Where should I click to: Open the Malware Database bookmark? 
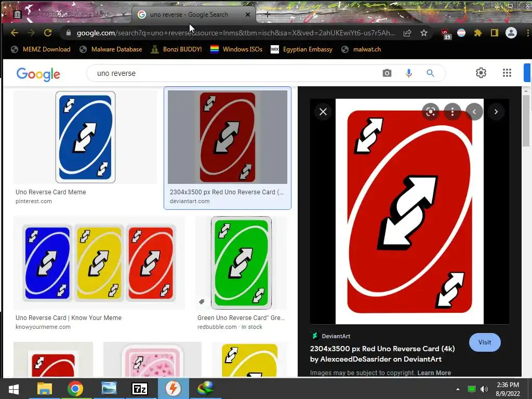tap(111, 49)
